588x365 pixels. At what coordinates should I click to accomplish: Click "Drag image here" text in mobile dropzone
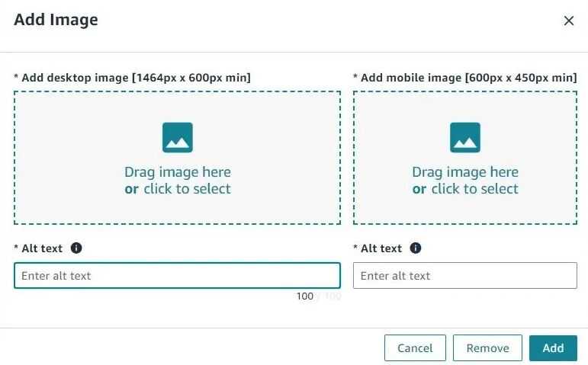tap(465, 172)
